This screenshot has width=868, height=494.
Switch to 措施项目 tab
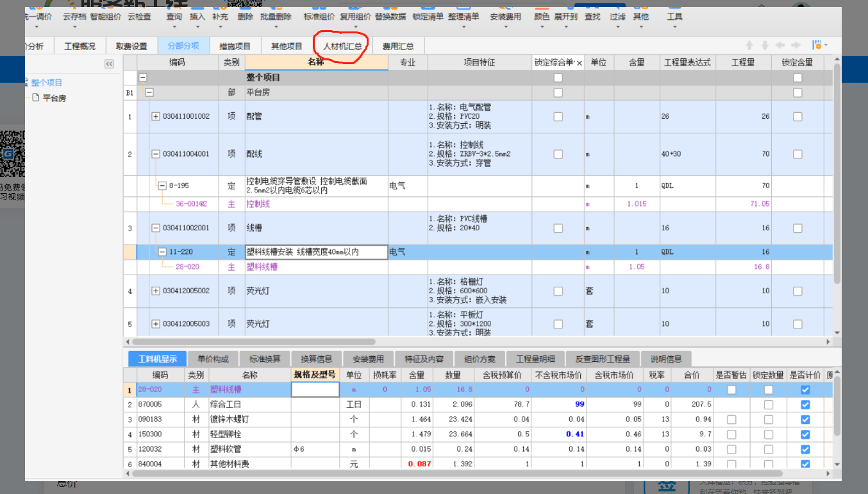coord(235,46)
